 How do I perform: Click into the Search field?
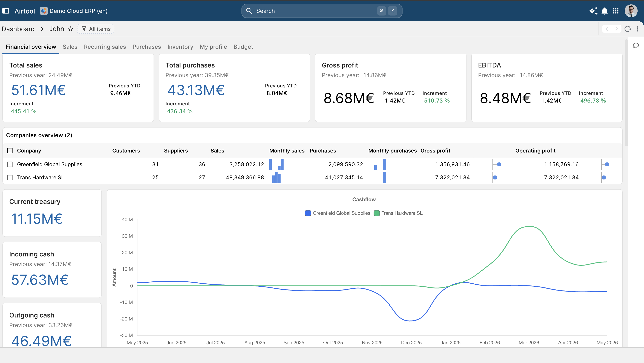pos(322,11)
